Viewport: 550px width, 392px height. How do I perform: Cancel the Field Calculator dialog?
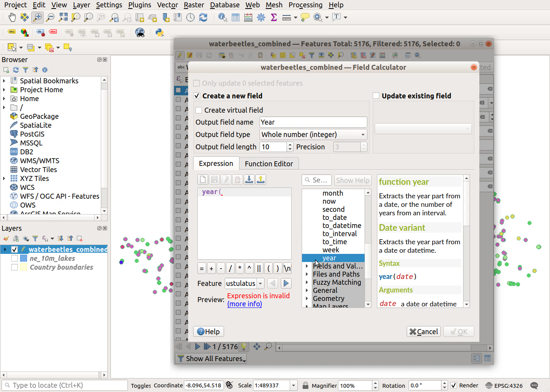click(424, 331)
